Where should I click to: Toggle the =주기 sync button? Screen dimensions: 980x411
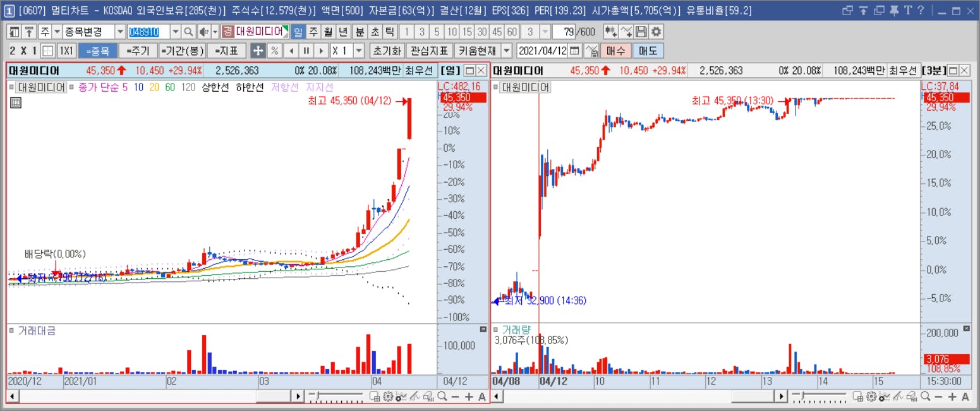pyautogui.click(x=137, y=51)
